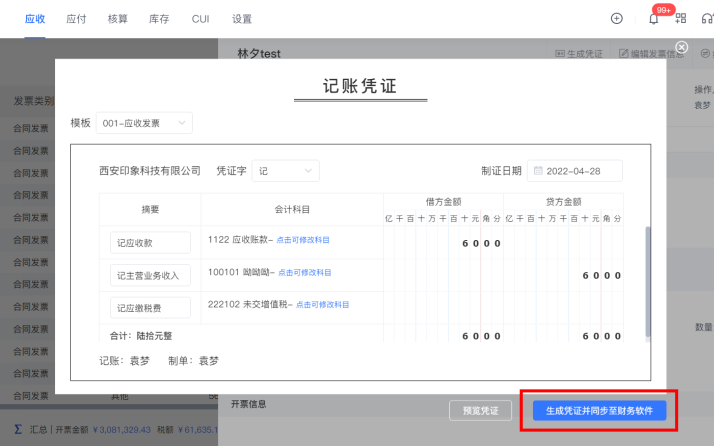Go to the 设置 menu
Viewport: 714px width, 446px height.
tap(241, 19)
